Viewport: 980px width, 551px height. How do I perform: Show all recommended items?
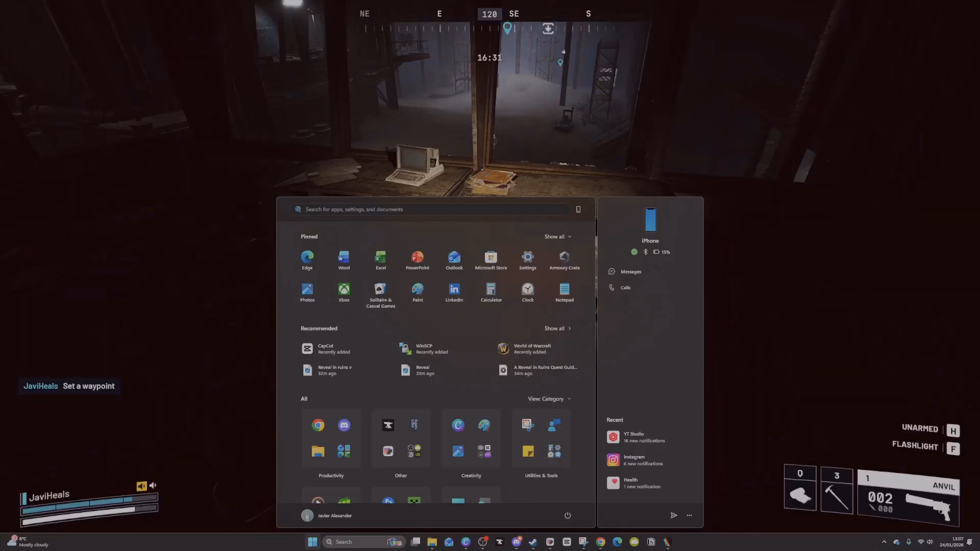point(557,329)
